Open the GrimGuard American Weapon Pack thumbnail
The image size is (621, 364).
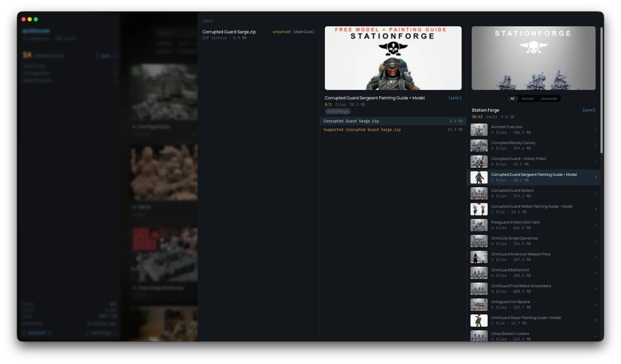click(479, 257)
